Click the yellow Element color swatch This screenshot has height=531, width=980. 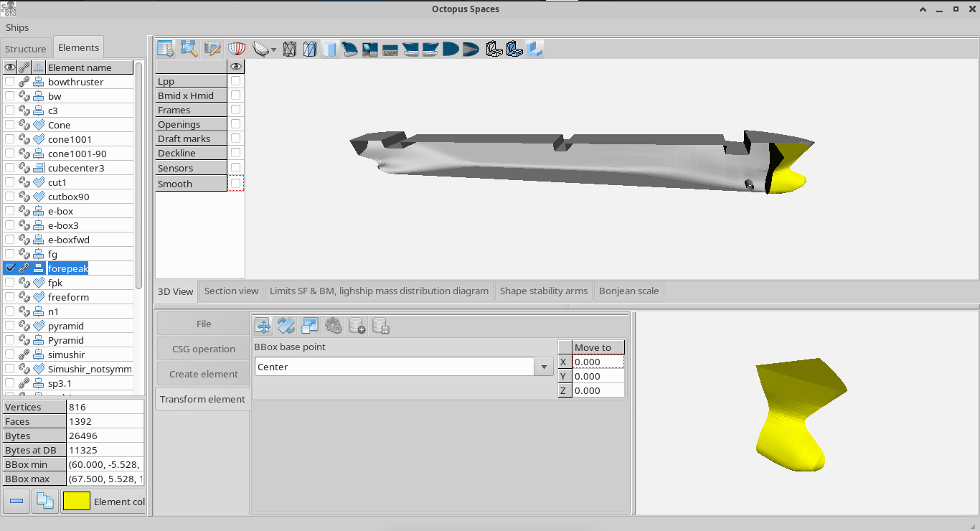click(76, 501)
